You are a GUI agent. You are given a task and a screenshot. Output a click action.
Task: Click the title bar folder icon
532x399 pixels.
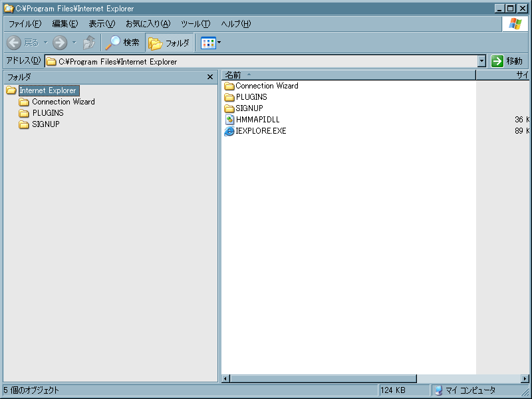point(9,8)
